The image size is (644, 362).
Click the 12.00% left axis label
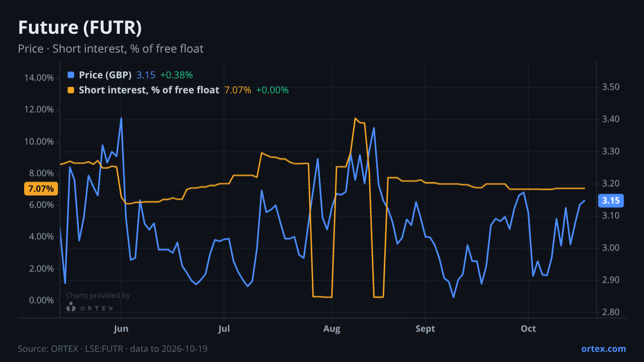pos(39,109)
